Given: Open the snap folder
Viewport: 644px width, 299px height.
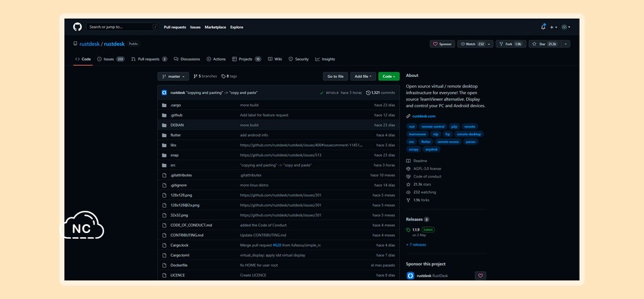Looking at the screenshot, I should tap(175, 155).
